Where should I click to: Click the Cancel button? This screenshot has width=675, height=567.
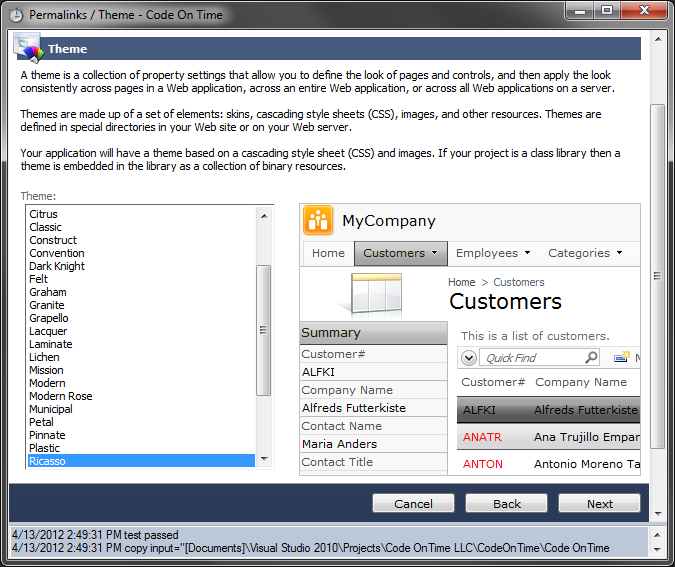(x=413, y=503)
